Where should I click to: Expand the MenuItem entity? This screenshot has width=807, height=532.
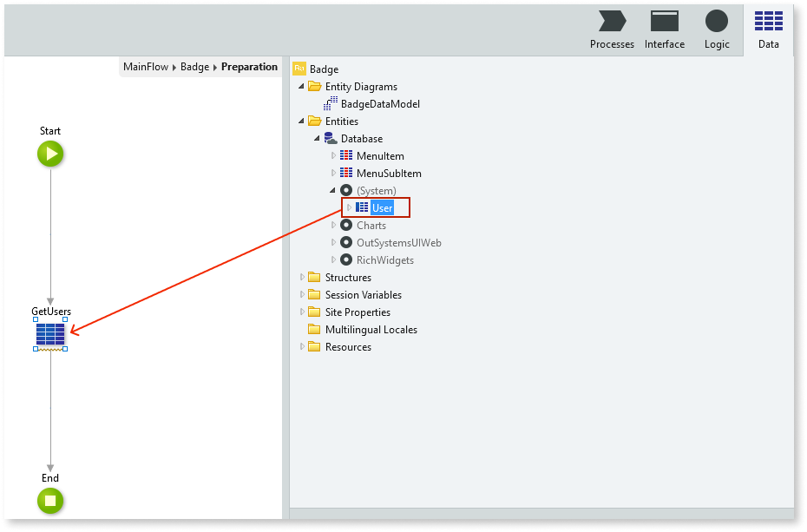tap(333, 156)
